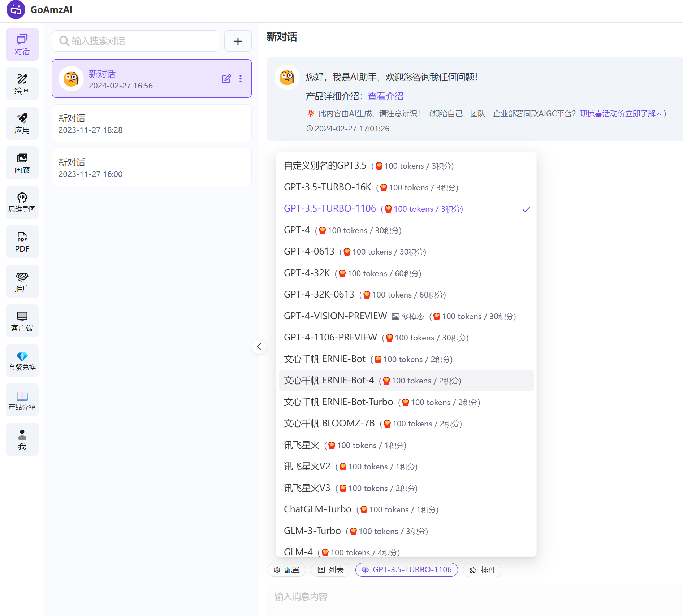Choose 讯飞星火V3 model
This screenshot has width=683, height=616.
coord(406,488)
